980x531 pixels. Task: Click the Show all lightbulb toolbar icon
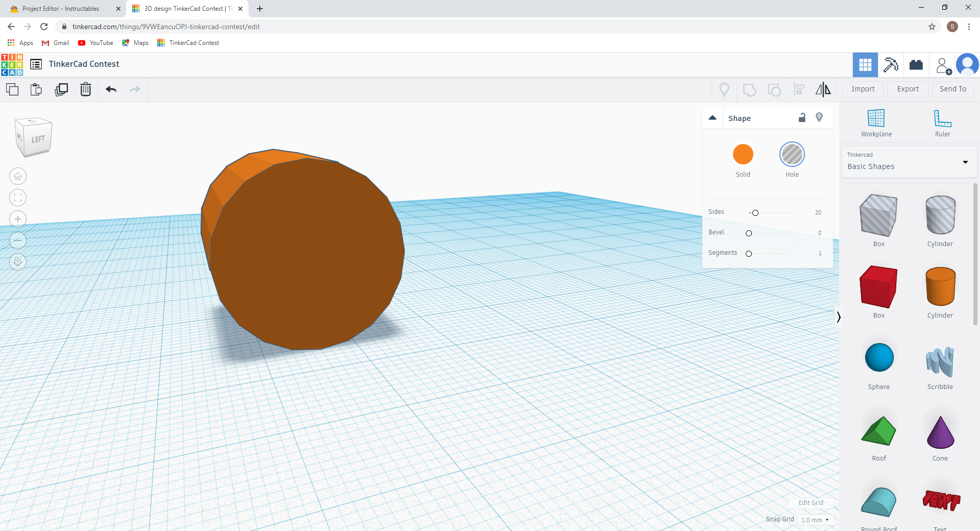point(724,90)
